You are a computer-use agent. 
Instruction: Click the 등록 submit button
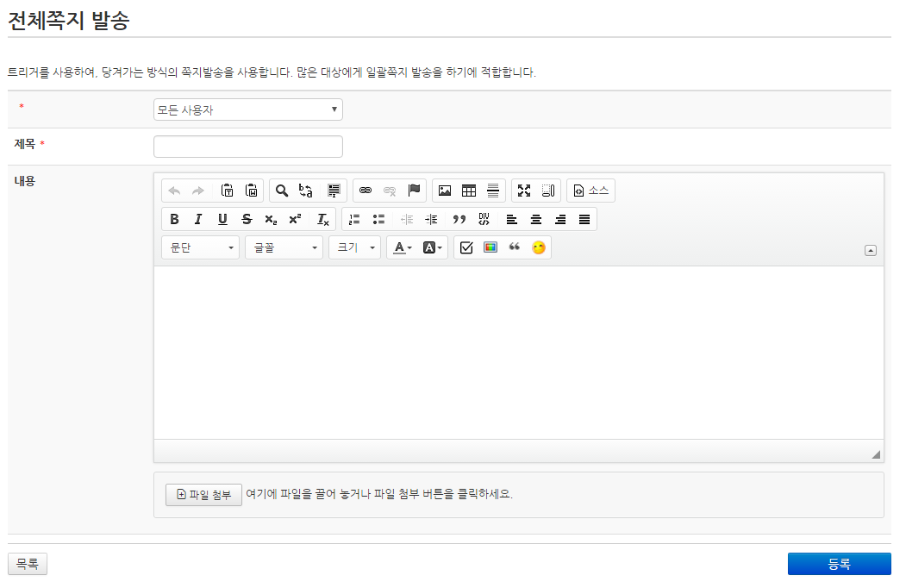[839, 564]
